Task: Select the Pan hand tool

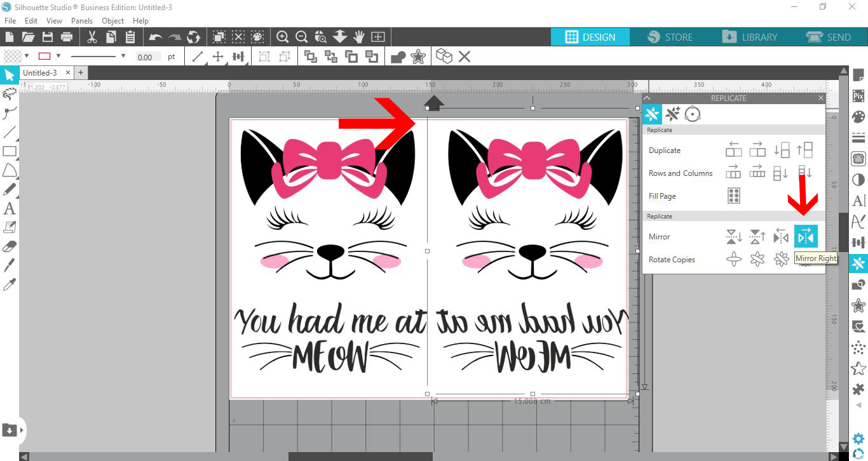Action: tap(359, 37)
